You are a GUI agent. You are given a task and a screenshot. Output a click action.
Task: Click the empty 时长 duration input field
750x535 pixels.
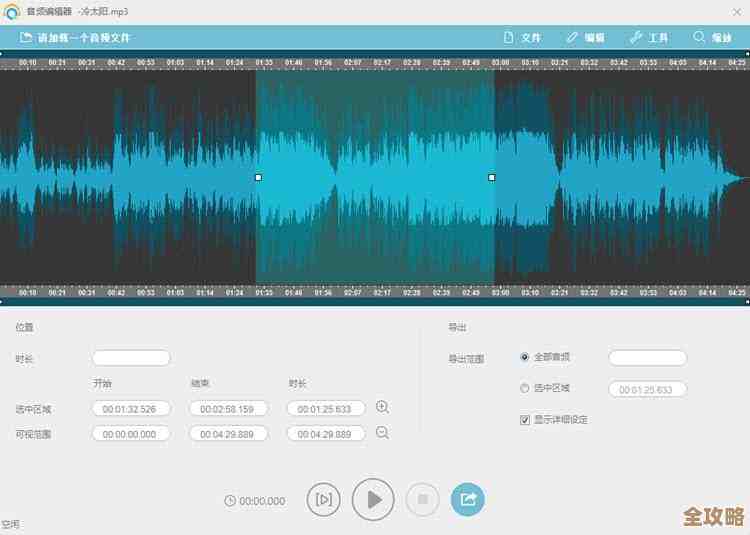pos(131,358)
